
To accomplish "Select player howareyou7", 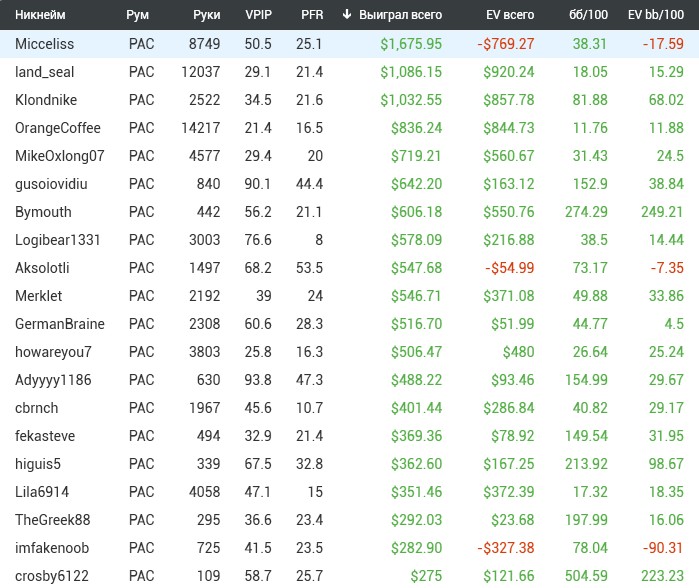I will click(x=53, y=352).
